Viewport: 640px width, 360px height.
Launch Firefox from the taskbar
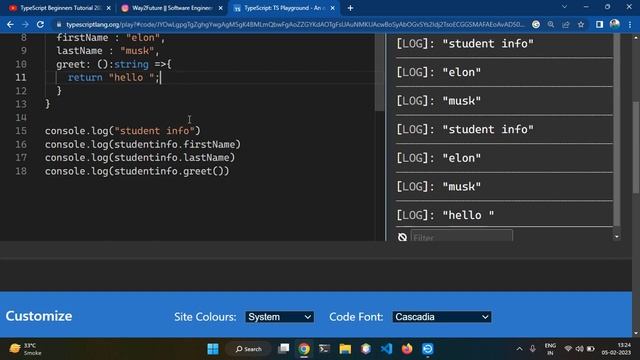pos(407,349)
